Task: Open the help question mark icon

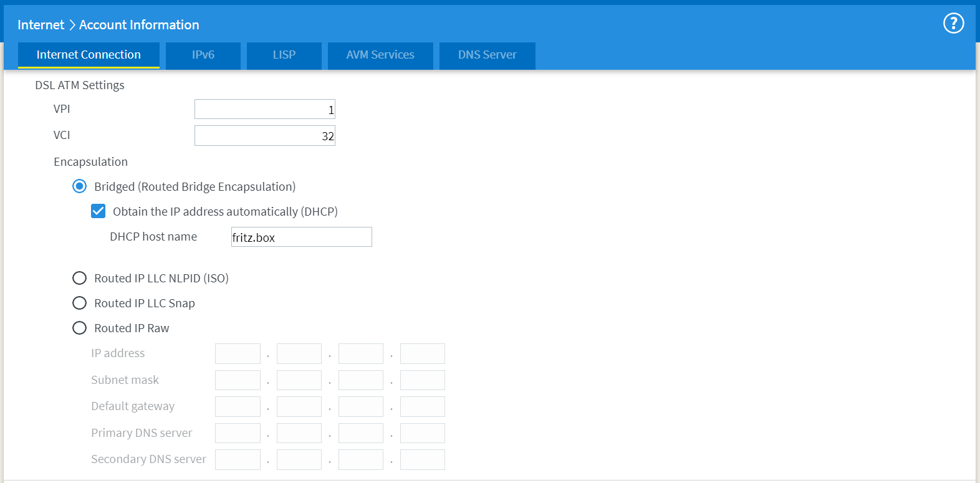Action: [x=953, y=24]
